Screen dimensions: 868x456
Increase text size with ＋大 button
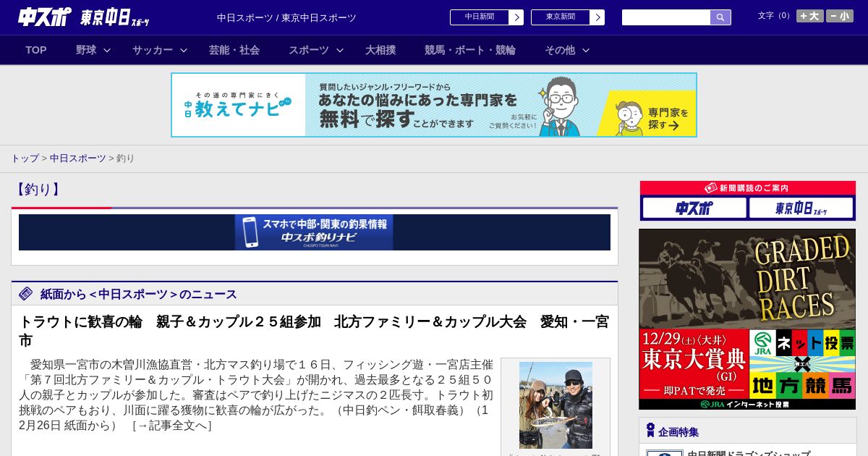(810, 16)
